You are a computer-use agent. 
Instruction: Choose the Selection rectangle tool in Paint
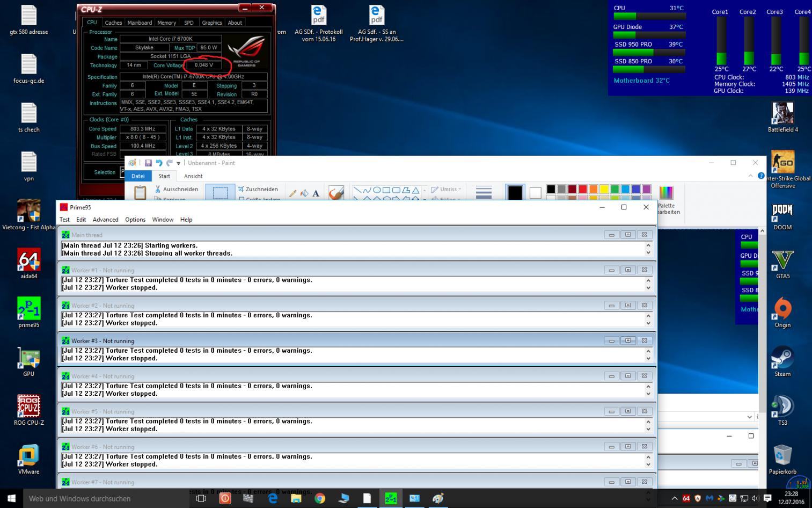pyautogui.click(x=220, y=193)
